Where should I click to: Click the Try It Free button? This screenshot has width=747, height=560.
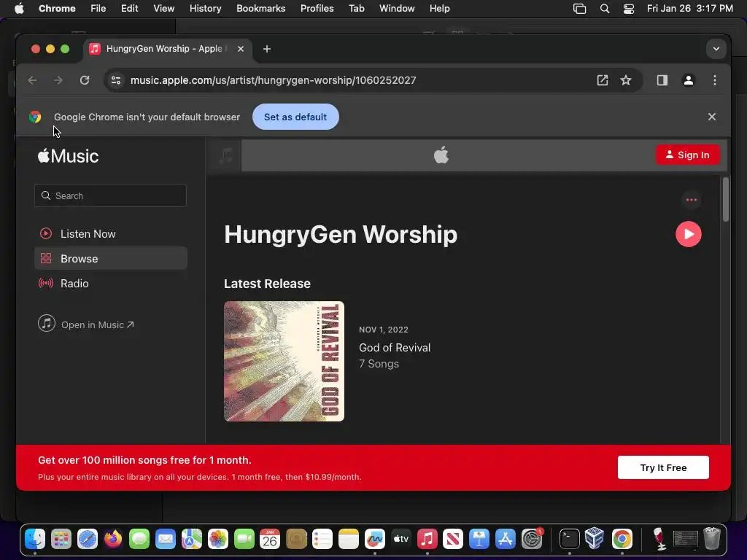tap(663, 467)
